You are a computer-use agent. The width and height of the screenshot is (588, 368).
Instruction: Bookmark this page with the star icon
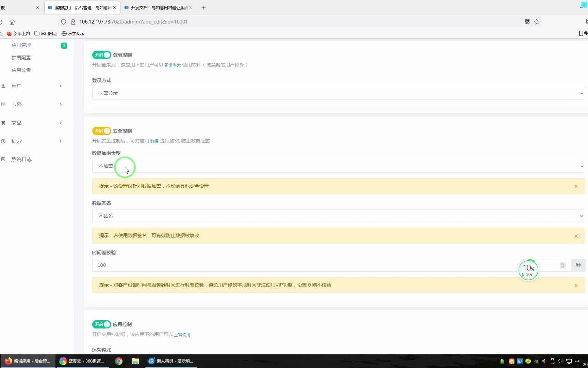pyautogui.click(x=537, y=22)
